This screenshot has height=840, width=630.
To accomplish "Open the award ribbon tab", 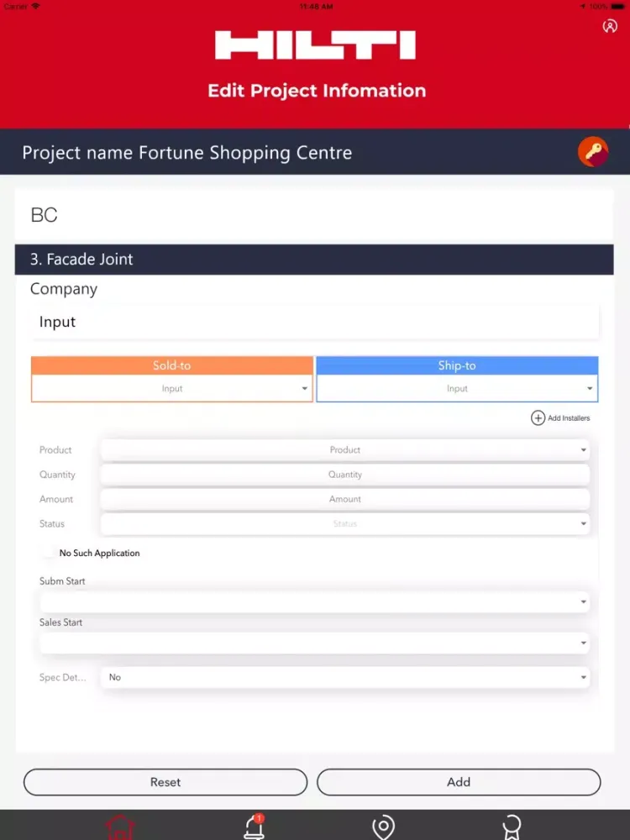I will click(512, 827).
